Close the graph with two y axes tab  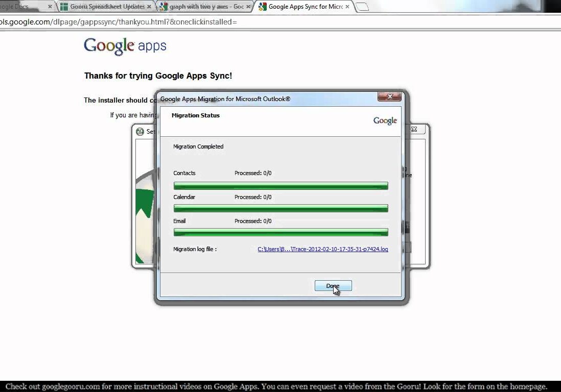click(x=248, y=7)
